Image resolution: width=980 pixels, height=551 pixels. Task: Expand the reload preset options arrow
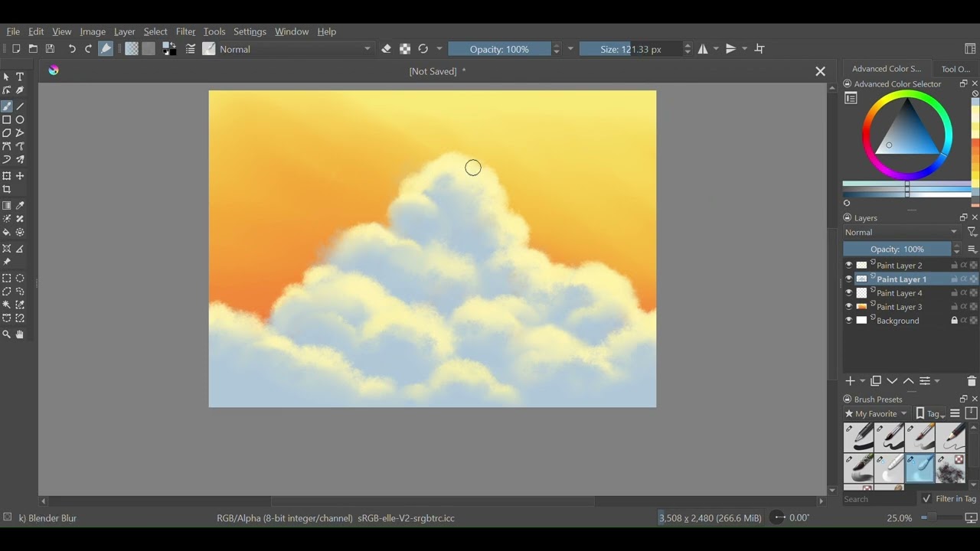click(x=439, y=49)
